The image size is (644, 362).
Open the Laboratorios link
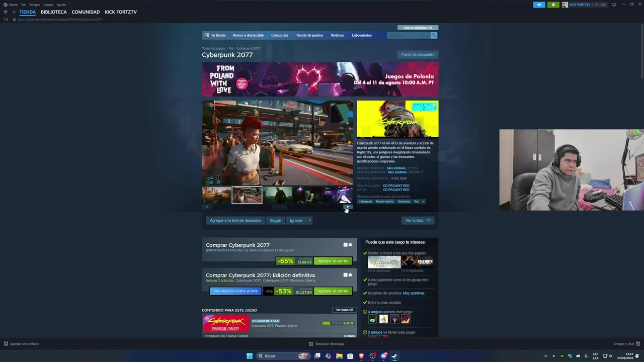(362, 35)
